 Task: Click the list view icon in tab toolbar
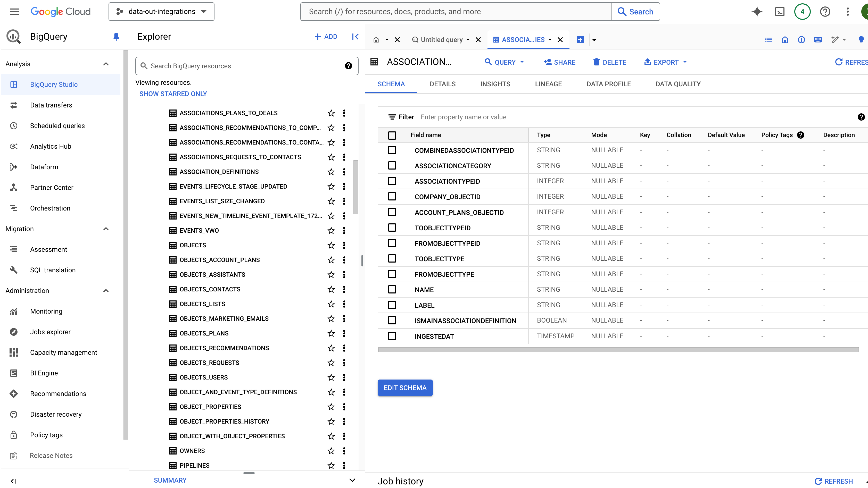click(768, 40)
